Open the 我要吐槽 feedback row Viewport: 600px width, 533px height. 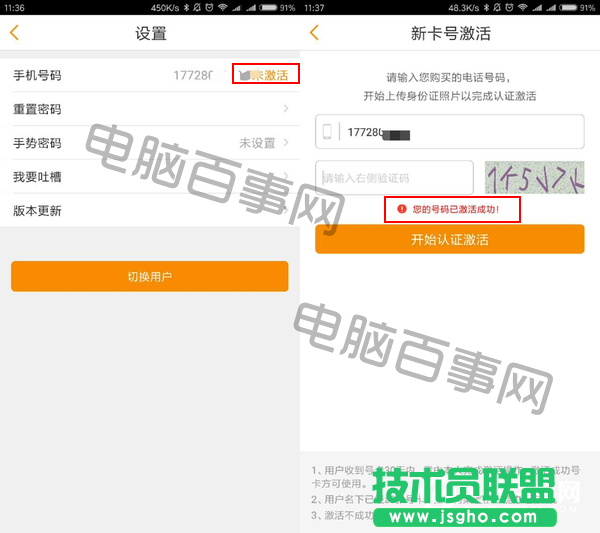click(150, 176)
